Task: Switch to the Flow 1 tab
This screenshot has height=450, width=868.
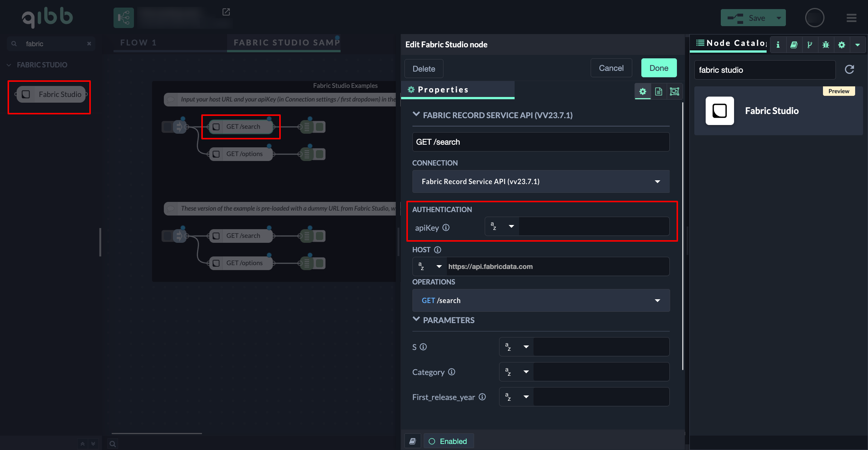Action: 138,42
